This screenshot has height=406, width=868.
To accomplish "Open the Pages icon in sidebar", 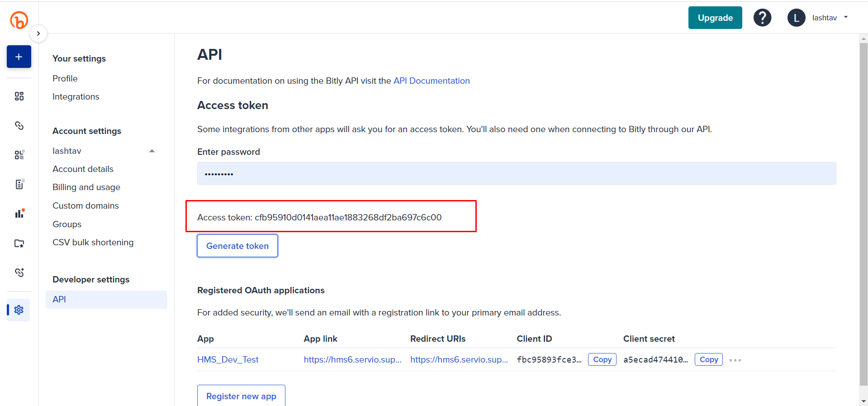I will (19, 184).
